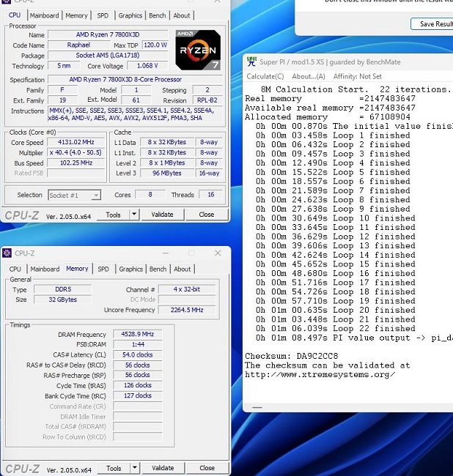Click the Multiplier value x 40.4
The height and width of the screenshot is (476, 453).
[76, 152]
